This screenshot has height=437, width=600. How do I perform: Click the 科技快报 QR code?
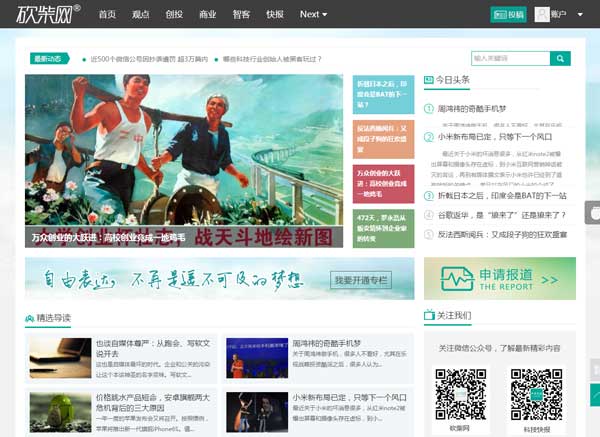[536, 395]
